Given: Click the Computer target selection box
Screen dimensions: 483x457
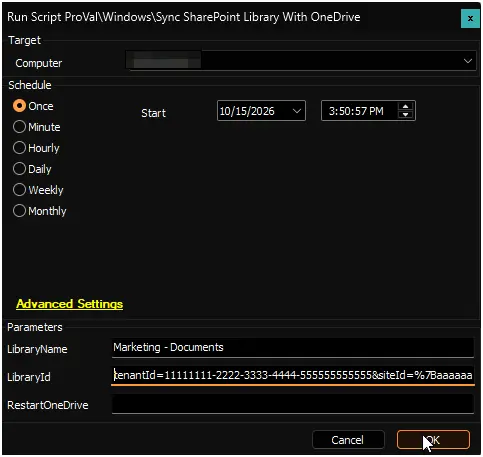Looking at the screenshot, I should [x=301, y=61].
